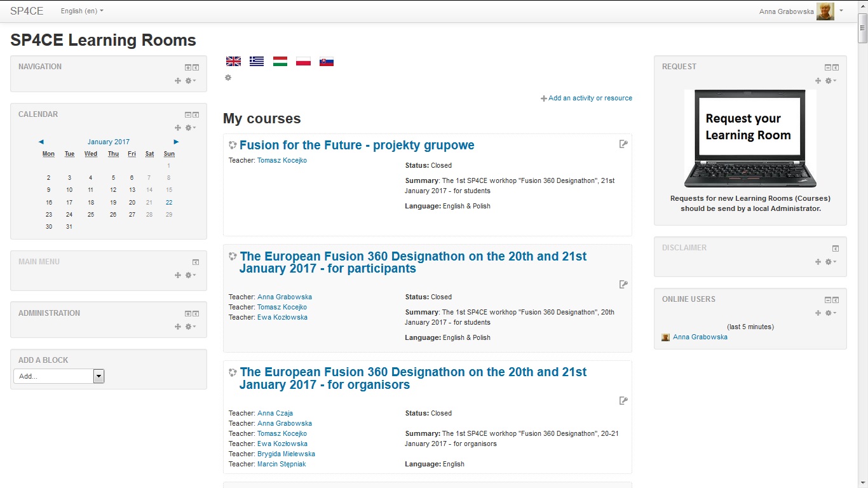Click the Hungarian flag
The width and height of the screenshot is (868, 488).
pyautogui.click(x=280, y=62)
